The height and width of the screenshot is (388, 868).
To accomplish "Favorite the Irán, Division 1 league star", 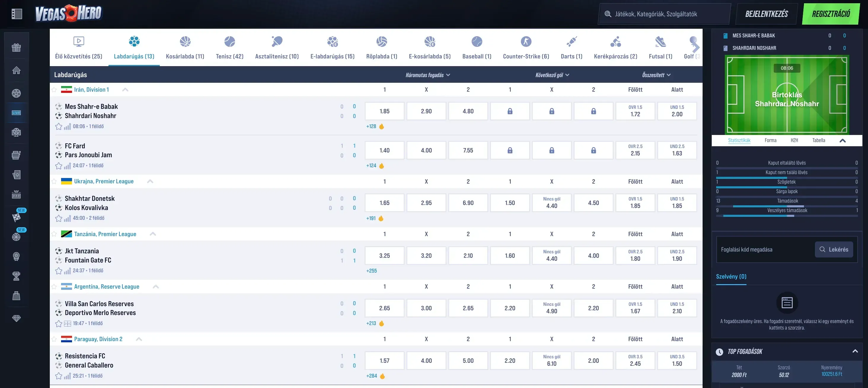I will pos(54,90).
